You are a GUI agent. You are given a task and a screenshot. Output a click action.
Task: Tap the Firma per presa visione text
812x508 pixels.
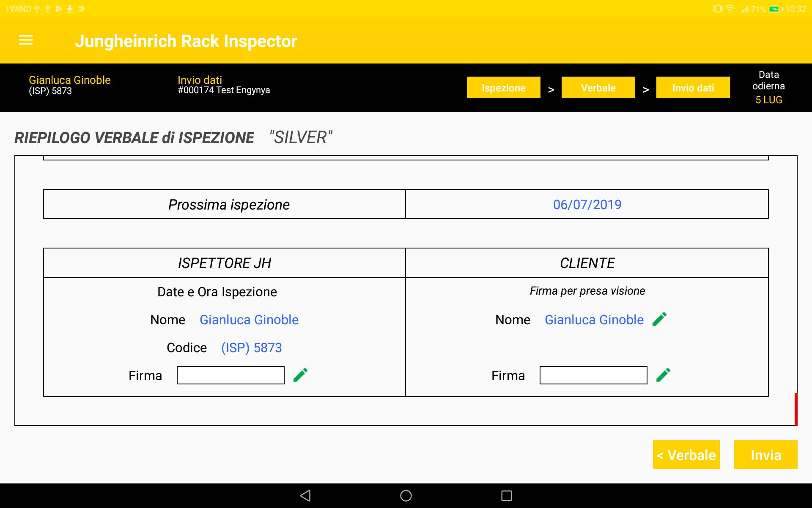(587, 291)
